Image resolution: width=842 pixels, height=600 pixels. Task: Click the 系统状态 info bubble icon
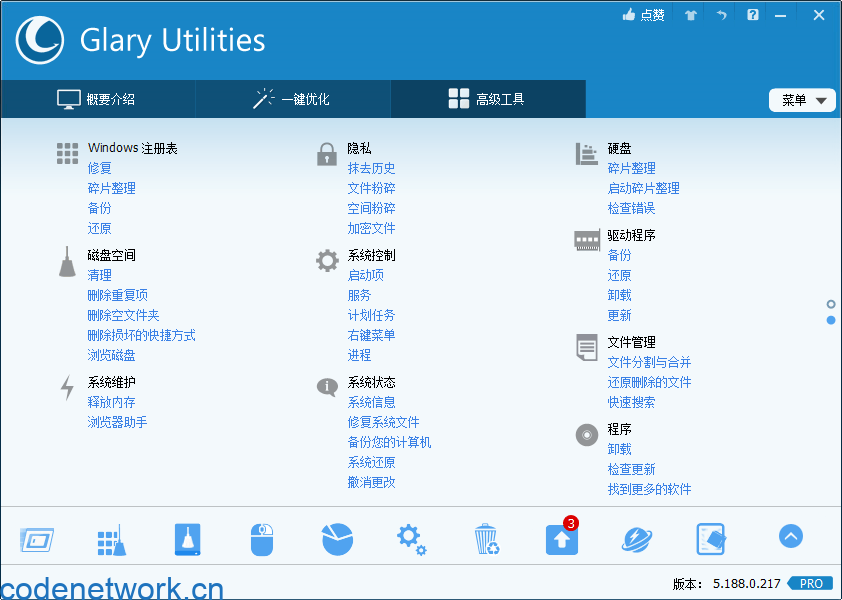(327, 386)
